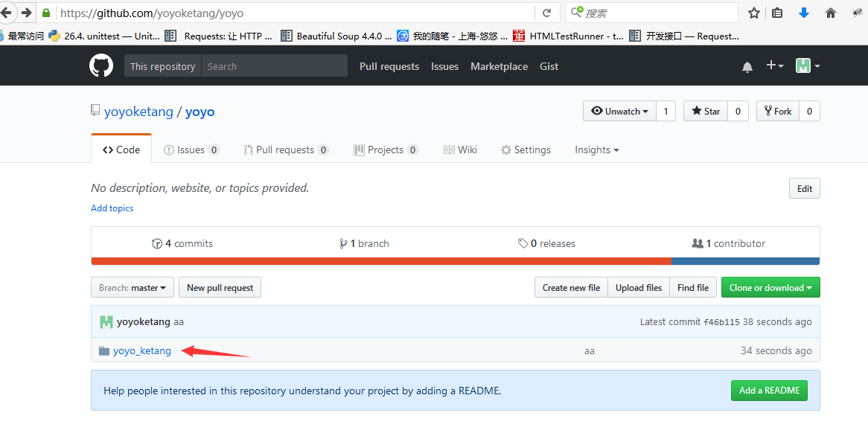Switch to the Wiki tab
The width and height of the screenshot is (868, 430).
[461, 150]
